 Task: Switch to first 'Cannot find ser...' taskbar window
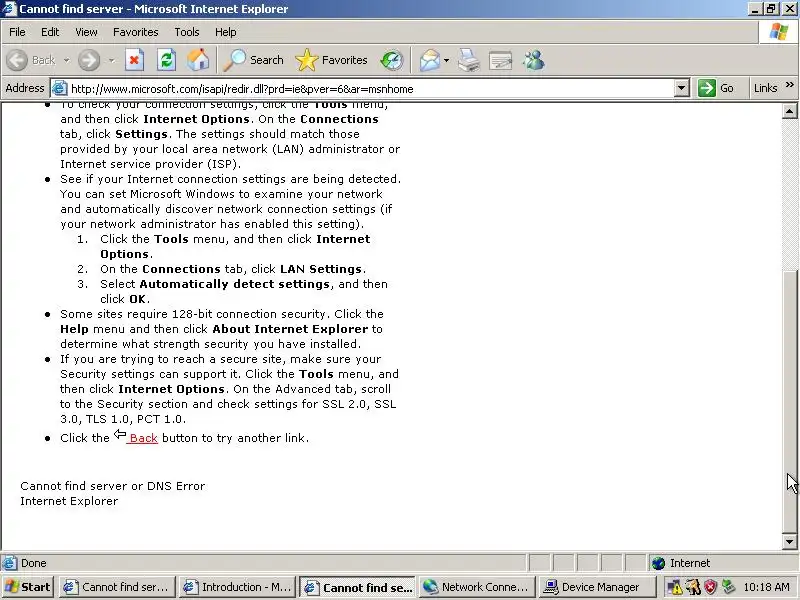[x=117, y=587]
